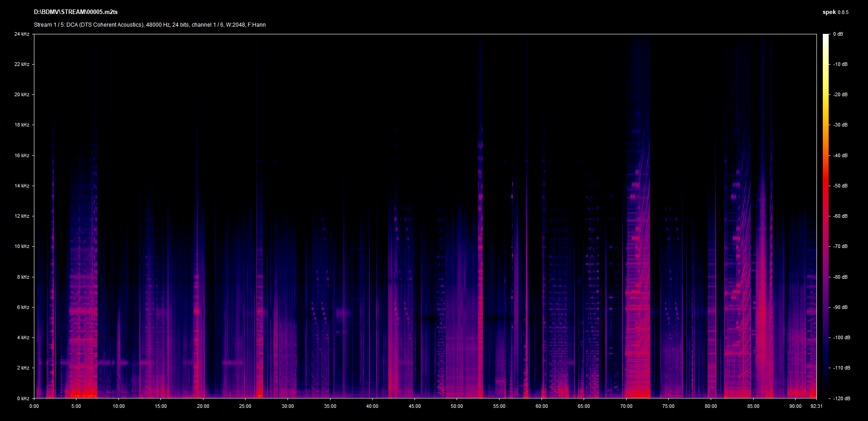Click the 8 kHz frequency axis label
This screenshot has width=868, height=421.
point(23,277)
